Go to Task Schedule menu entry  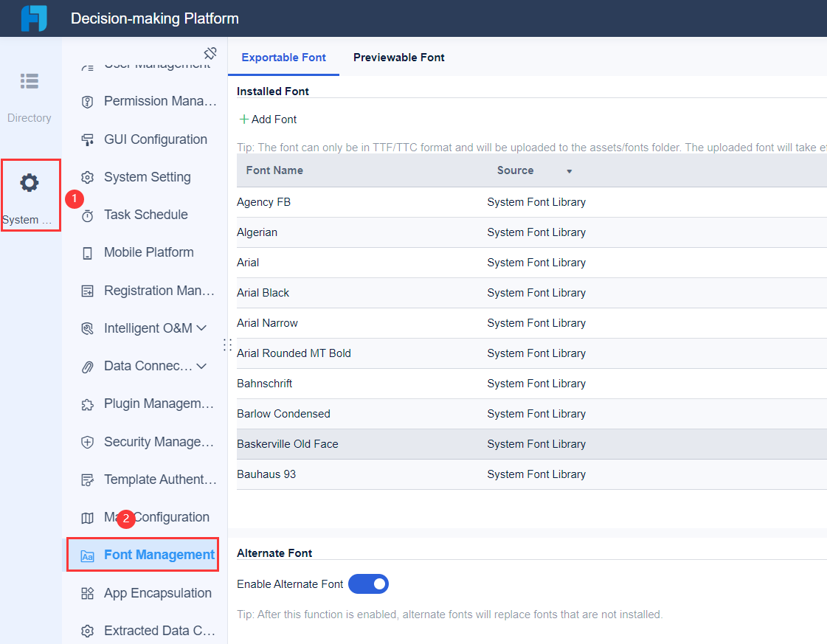coord(145,215)
